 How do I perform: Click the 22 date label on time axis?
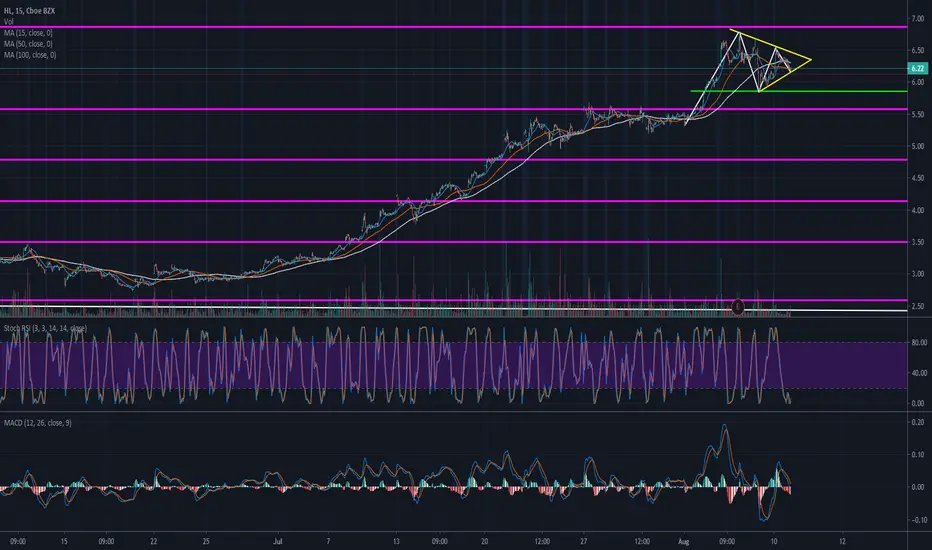tap(153, 542)
